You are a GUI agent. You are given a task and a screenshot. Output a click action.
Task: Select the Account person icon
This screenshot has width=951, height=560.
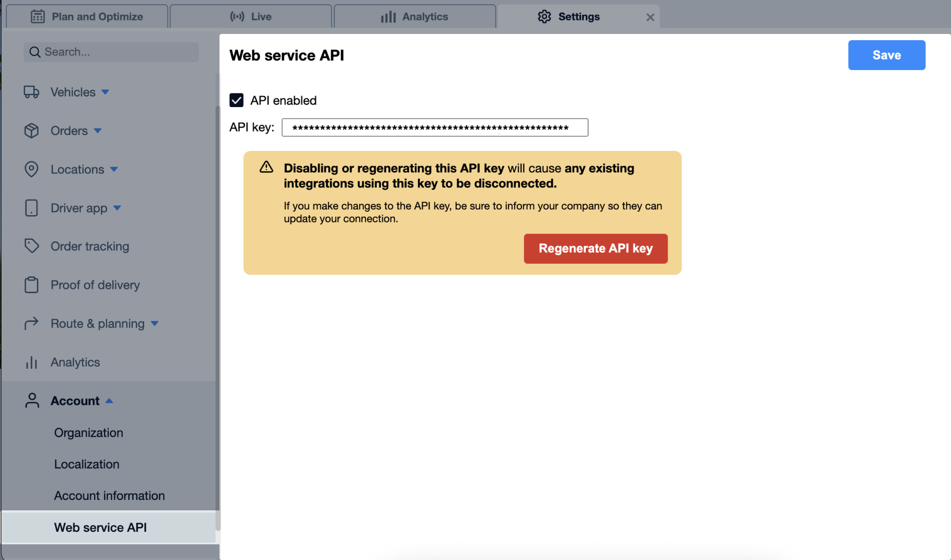click(32, 400)
